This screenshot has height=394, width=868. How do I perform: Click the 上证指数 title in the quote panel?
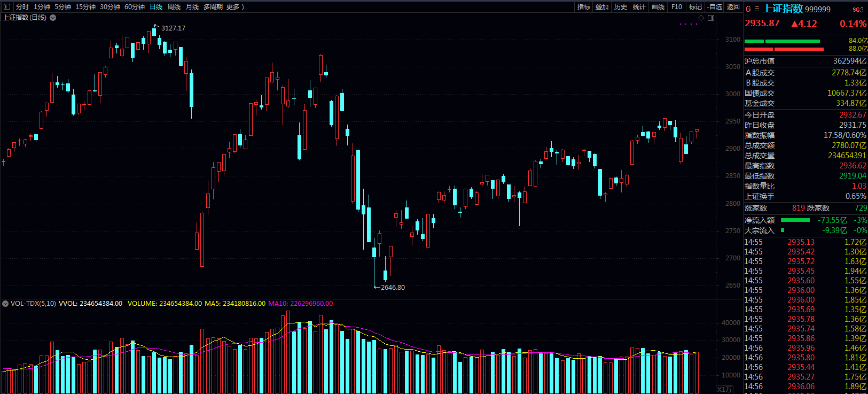click(x=783, y=9)
